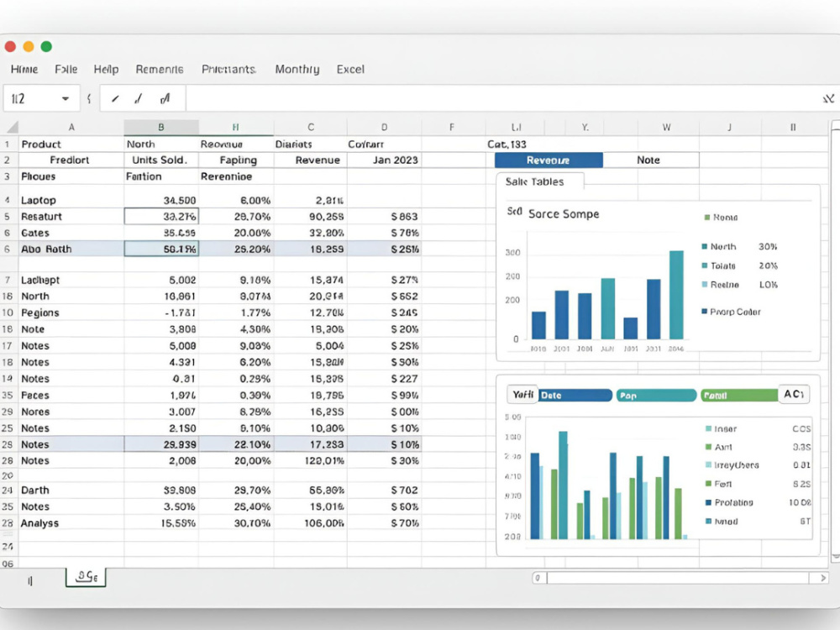Click the Toiata legend color swatch
840x630 pixels.
(x=705, y=265)
